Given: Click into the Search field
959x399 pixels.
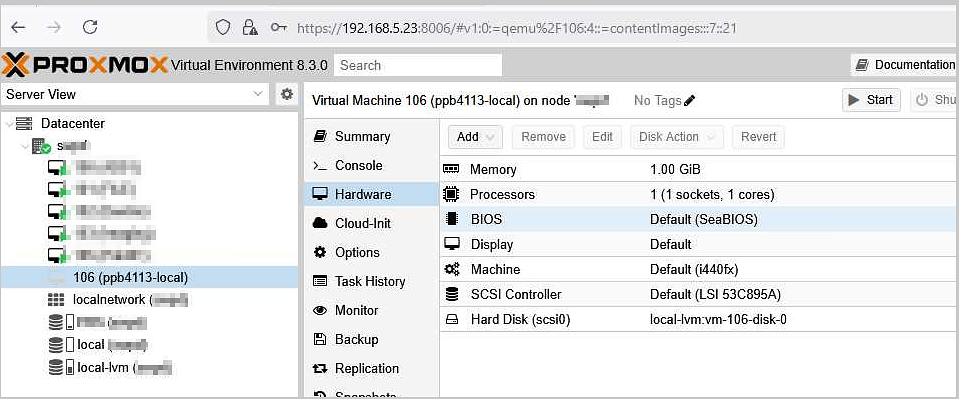Looking at the screenshot, I should point(418,65).
